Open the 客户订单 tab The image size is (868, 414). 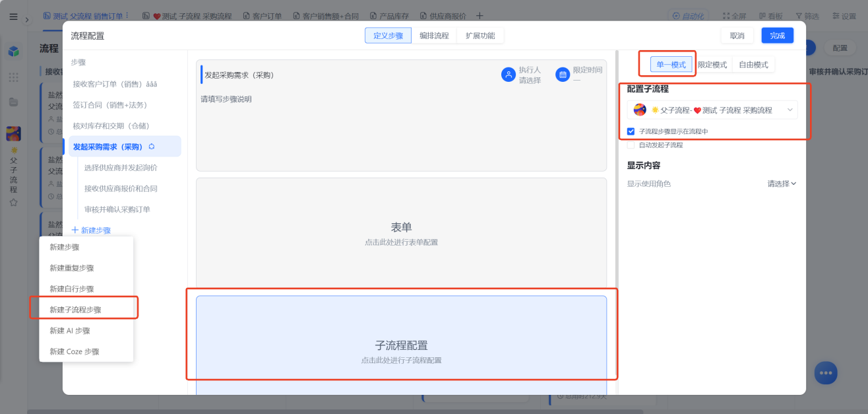tap(263, 15)
